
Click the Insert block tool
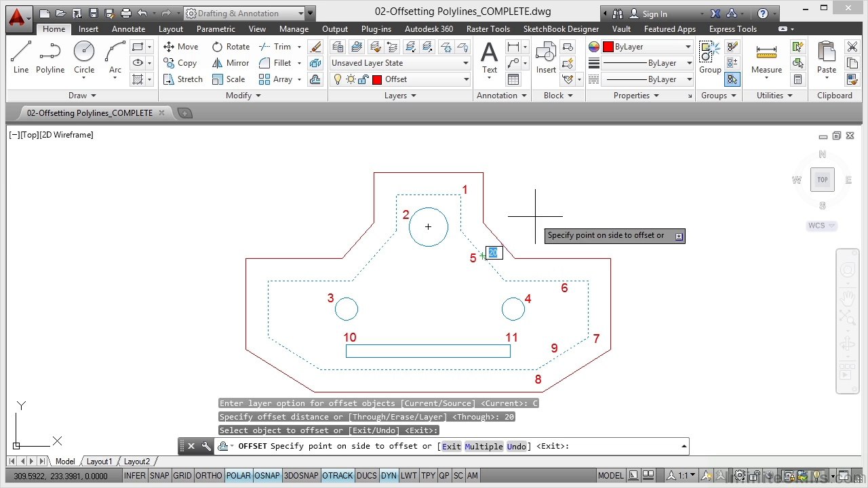tap(546, 58)
